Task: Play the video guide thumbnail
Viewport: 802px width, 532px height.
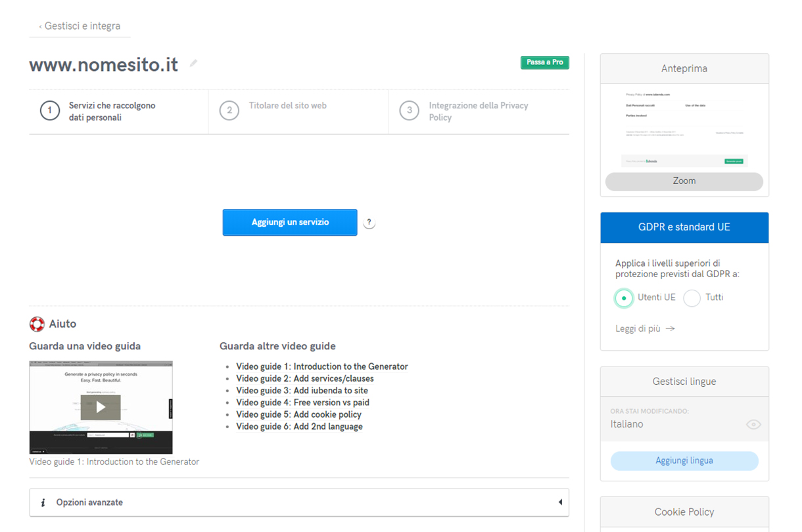Action: (x=101, y=407)
